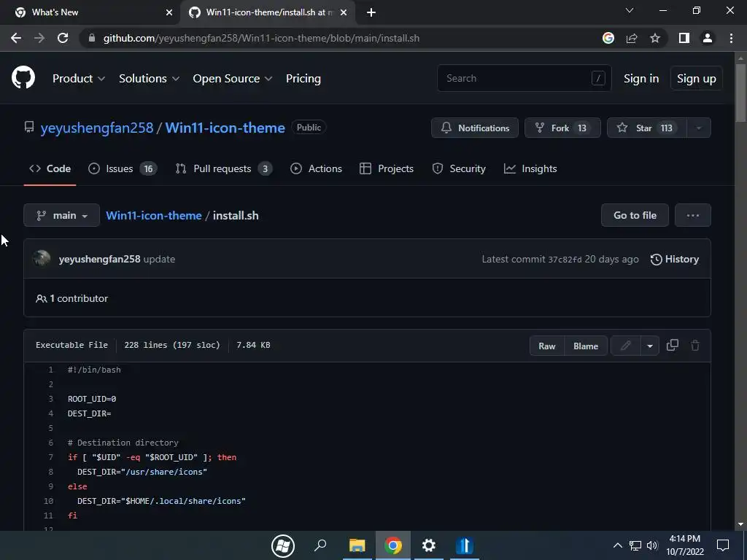Click the share page icon
The width and height of the screenshot is (747, 560).
pos(632,38)
